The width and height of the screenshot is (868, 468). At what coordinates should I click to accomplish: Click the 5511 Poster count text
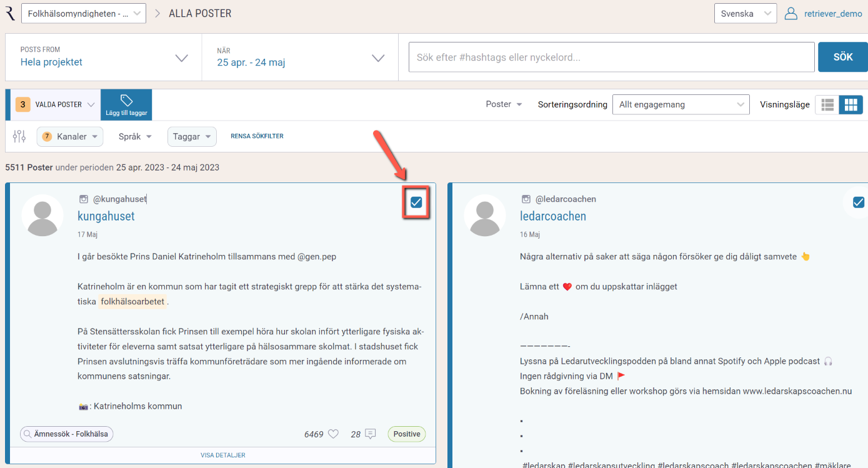(x=29, y=167)
